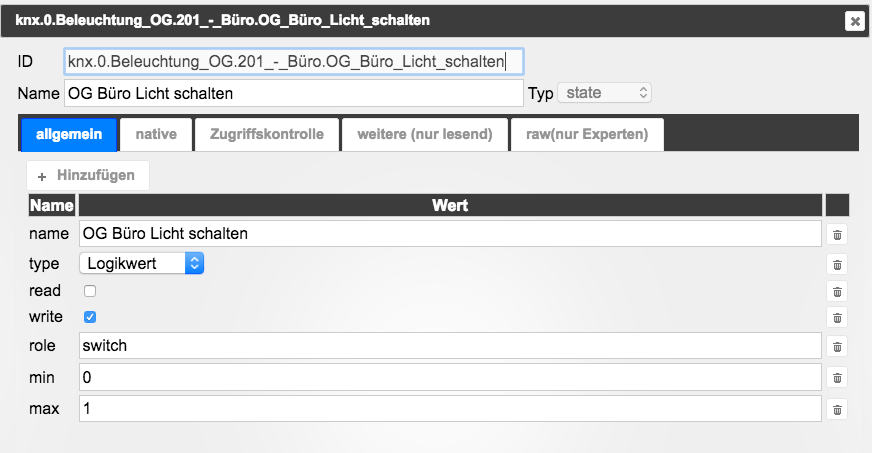Switch to the native tab

[x=156, y=135]
